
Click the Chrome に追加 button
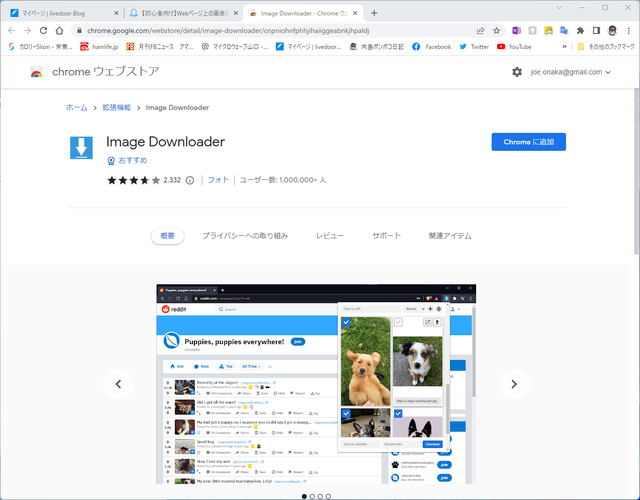[529, 142]
